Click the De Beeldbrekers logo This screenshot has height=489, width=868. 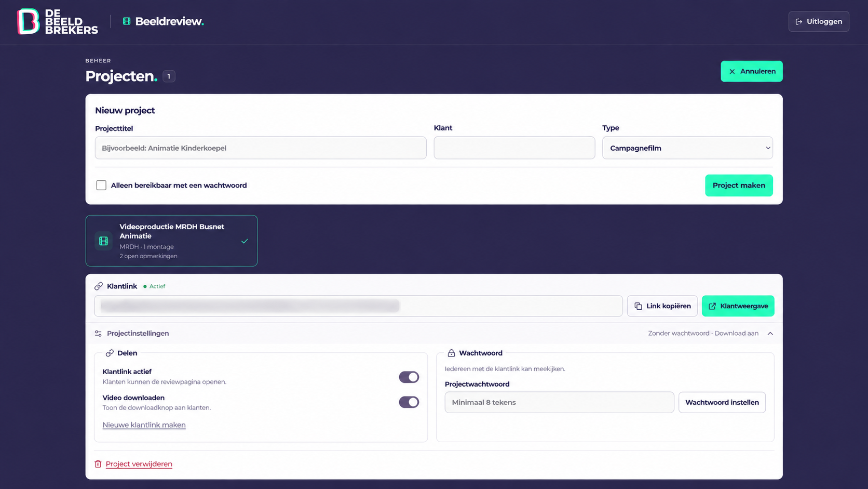57,21
